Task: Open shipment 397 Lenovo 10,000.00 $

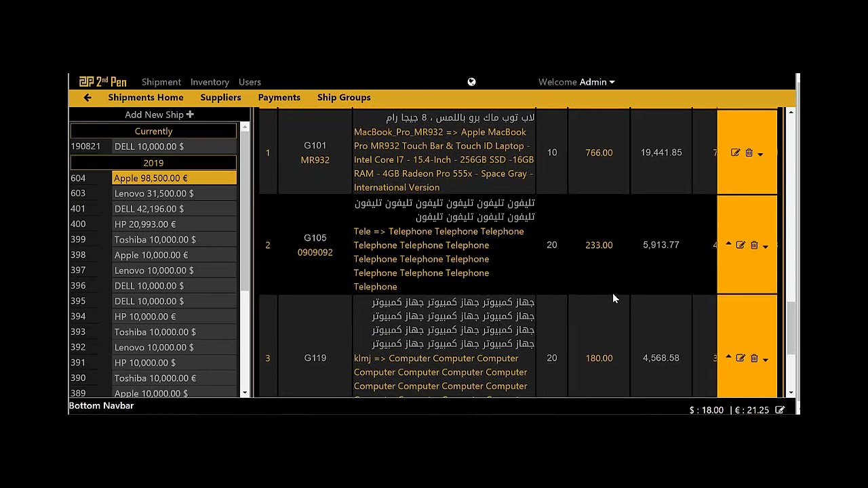Action: click(x=153, y=270)
